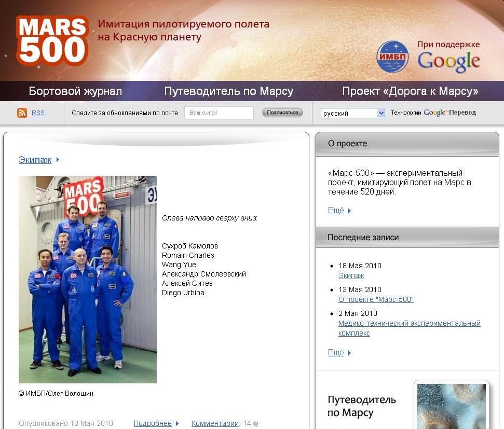
Task: Click the name Romain Charles
Action: click(188, 255)
